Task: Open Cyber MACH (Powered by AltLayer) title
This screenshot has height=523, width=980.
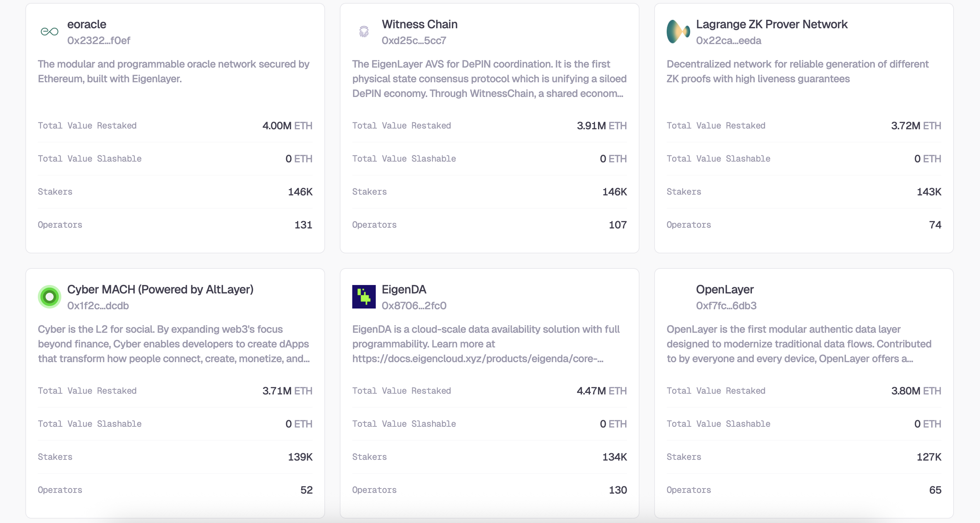Action: pos(160,289)
